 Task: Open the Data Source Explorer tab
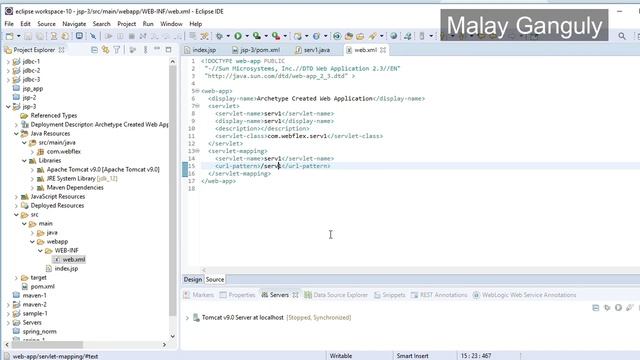pos(336,295)
